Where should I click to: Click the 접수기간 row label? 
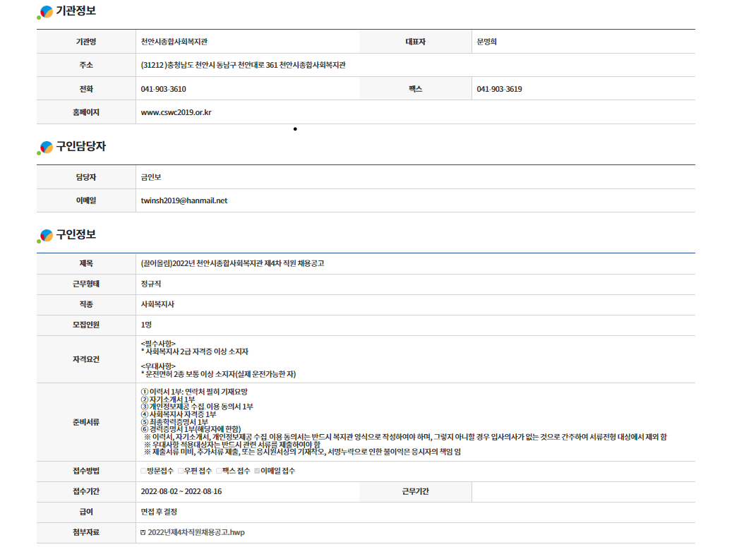[x=86, y=491]
